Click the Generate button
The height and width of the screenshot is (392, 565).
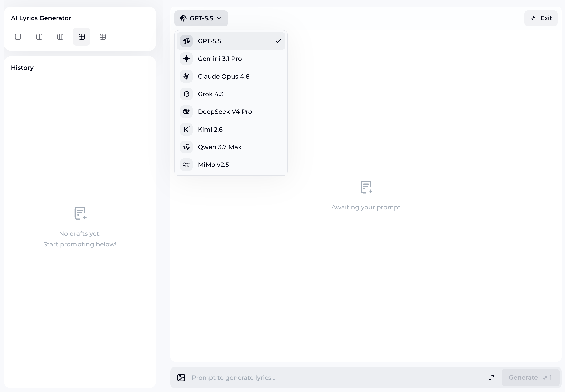pos(530,378)
